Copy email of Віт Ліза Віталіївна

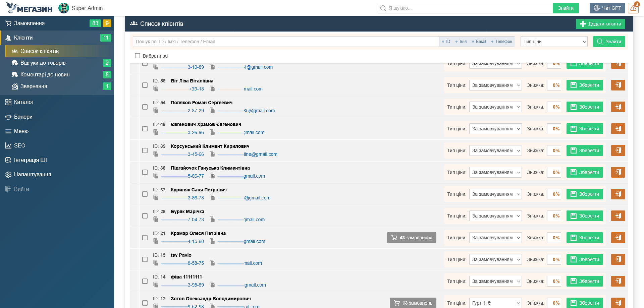coord(212,88)
